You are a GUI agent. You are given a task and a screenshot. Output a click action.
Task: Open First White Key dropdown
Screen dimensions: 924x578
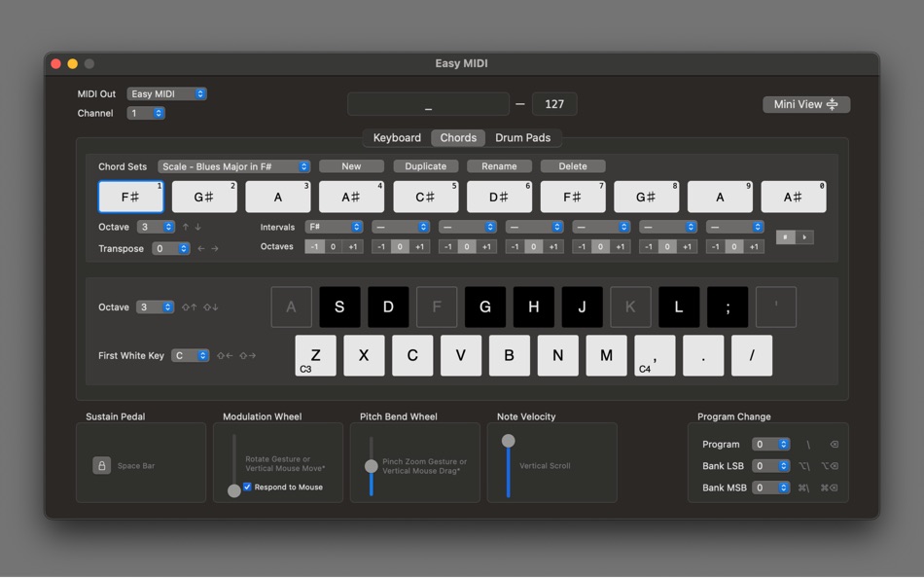191,355
